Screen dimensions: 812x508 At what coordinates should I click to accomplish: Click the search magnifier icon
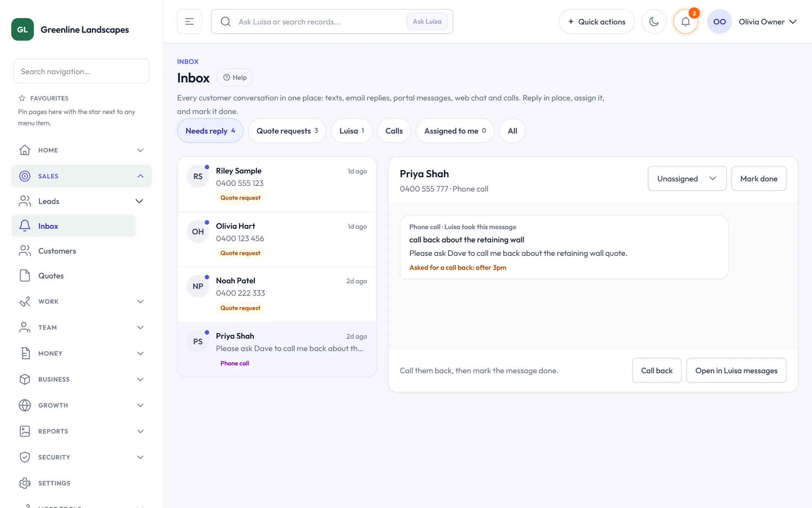tap(226, 21)
